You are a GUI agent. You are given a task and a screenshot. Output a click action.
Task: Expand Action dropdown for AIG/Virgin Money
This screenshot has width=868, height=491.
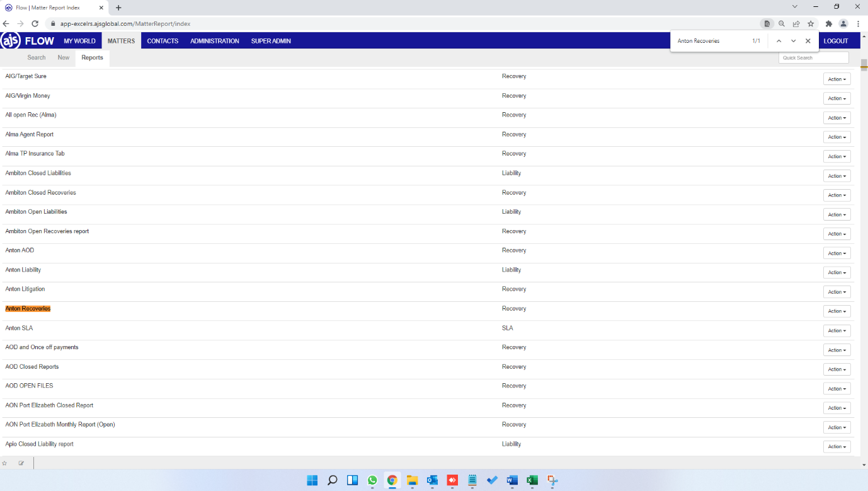(837, 98)
